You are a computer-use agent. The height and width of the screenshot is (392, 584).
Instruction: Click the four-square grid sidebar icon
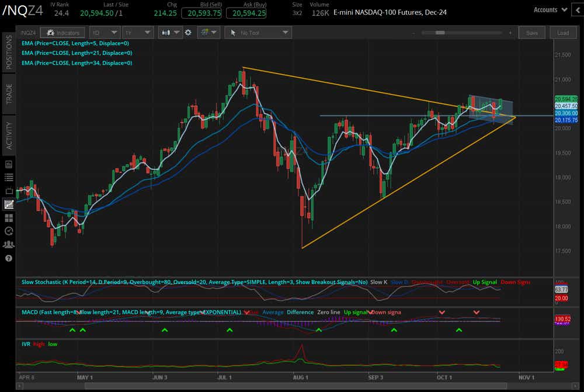pos(9,218)
